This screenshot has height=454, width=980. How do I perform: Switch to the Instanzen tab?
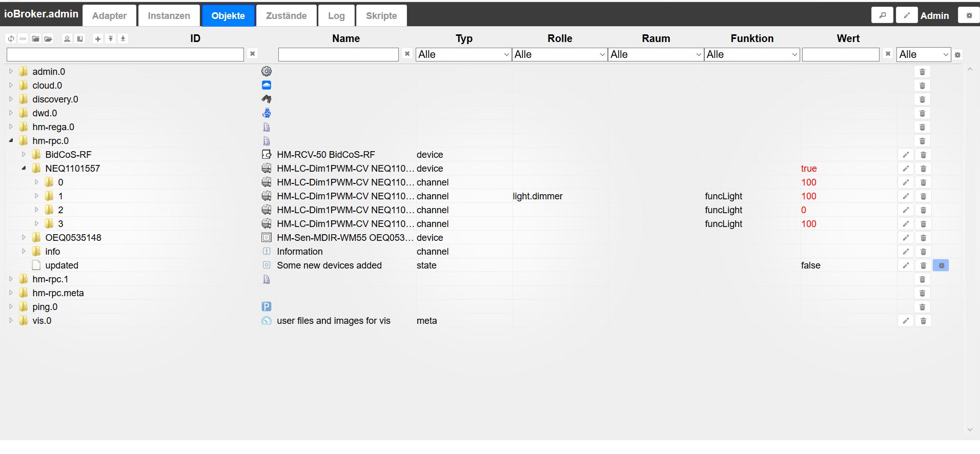click(x=169, y=16)
